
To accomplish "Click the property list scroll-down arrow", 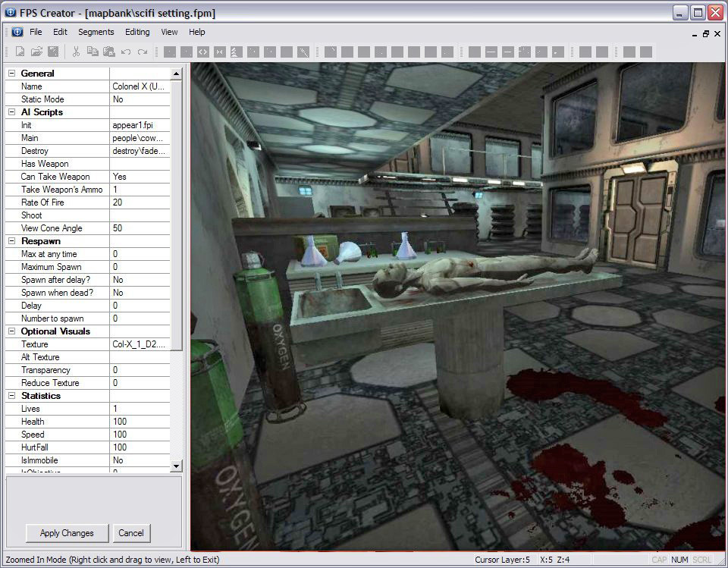I will point(176,466).
